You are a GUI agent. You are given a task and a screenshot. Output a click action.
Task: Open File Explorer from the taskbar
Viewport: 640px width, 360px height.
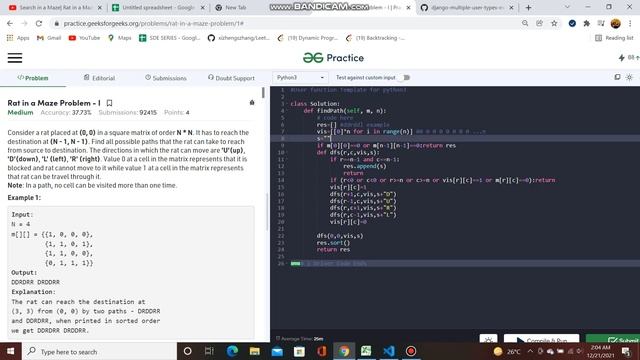pos(255,351)
